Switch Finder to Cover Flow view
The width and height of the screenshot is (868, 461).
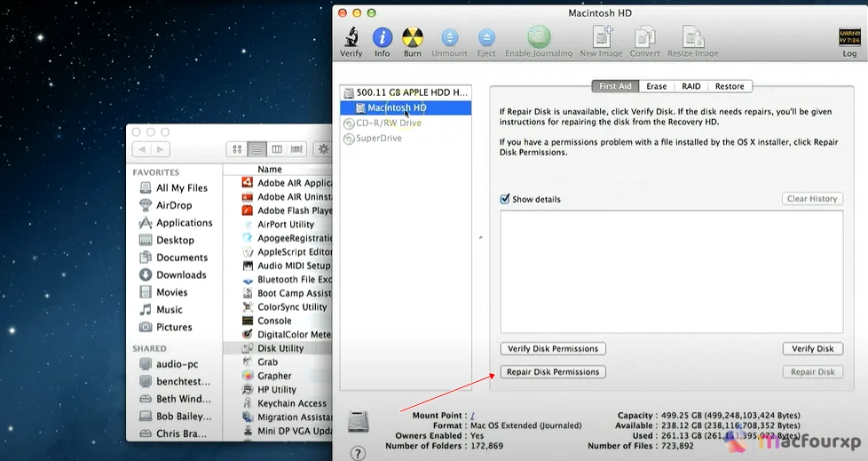tap(296, 149)
